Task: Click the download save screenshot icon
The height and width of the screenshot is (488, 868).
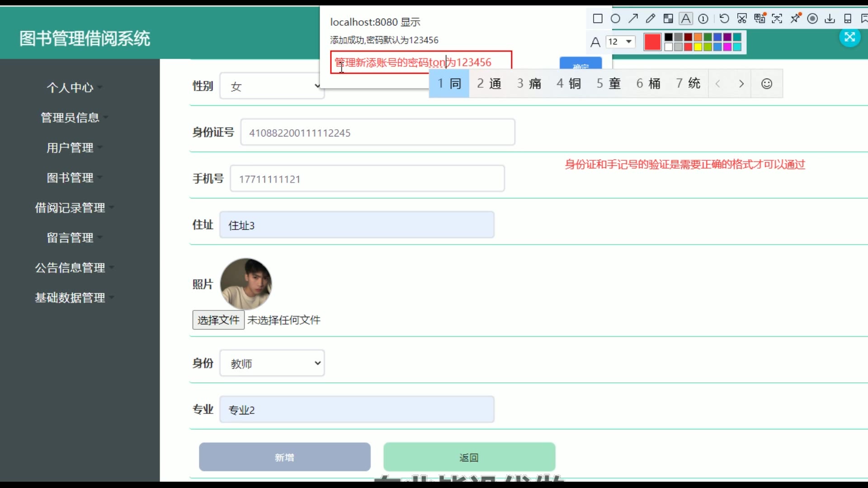Action: pos(830,19)
